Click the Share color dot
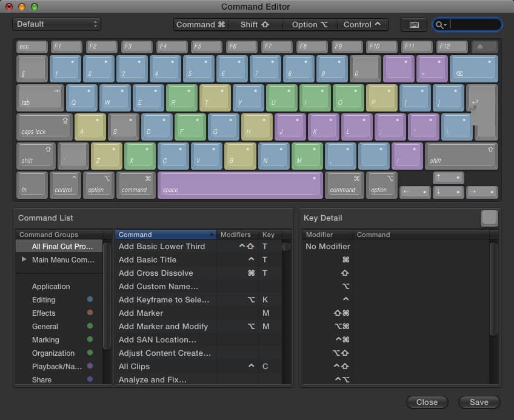 pos(90,379)
